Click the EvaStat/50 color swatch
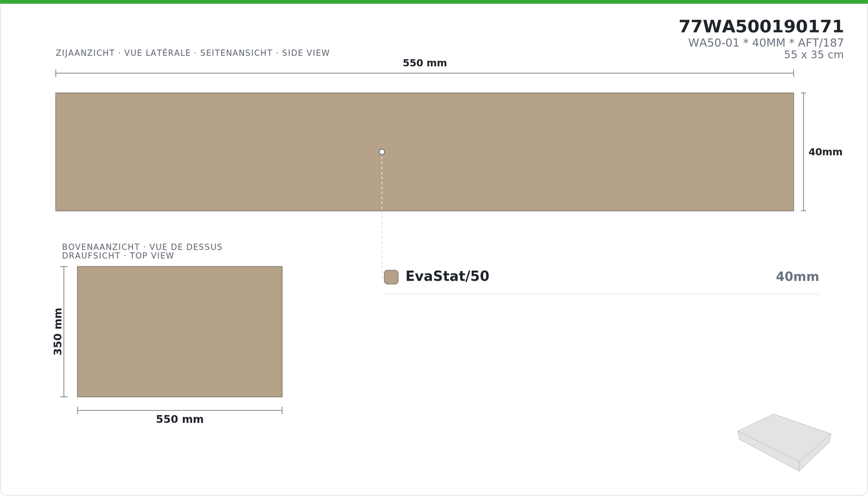 point(391,277)
